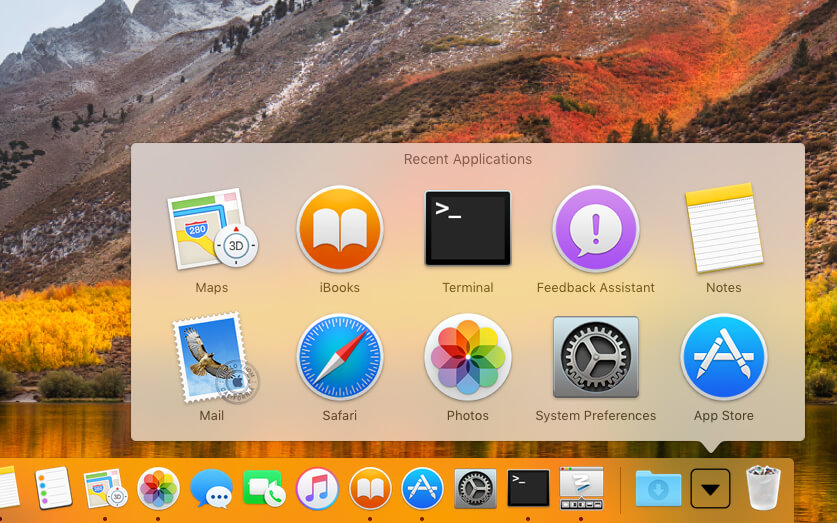Launch App Store from the Recent Applications grid

pos(723,358)
